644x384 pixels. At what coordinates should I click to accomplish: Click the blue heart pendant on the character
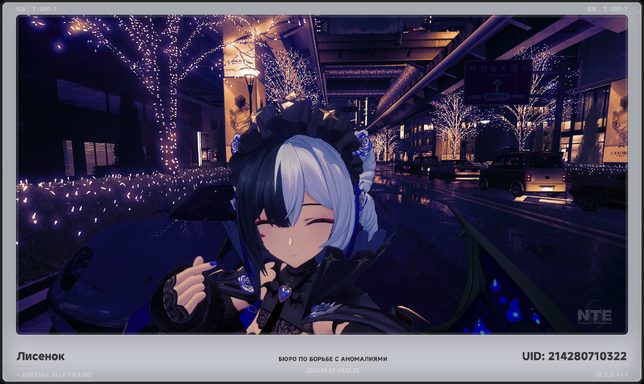point(284,293)
